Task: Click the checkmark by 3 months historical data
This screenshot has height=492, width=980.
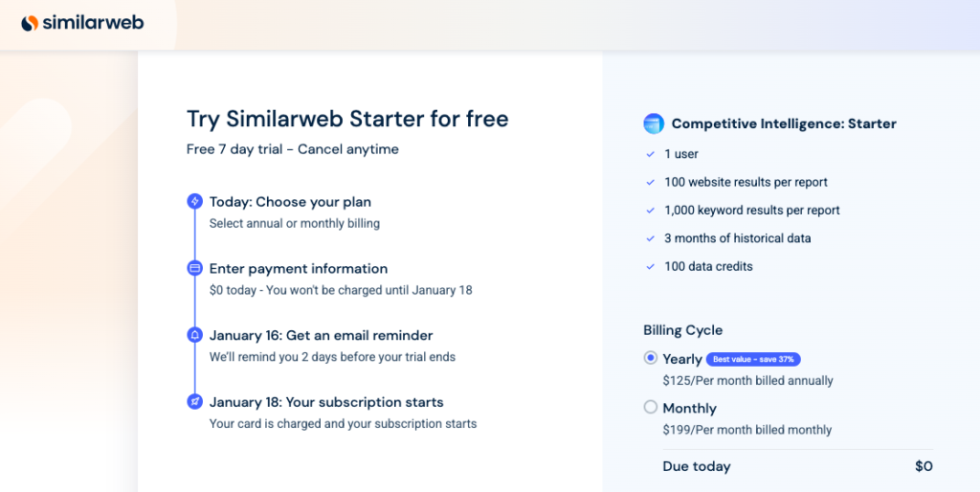Action: pos(651,238)
